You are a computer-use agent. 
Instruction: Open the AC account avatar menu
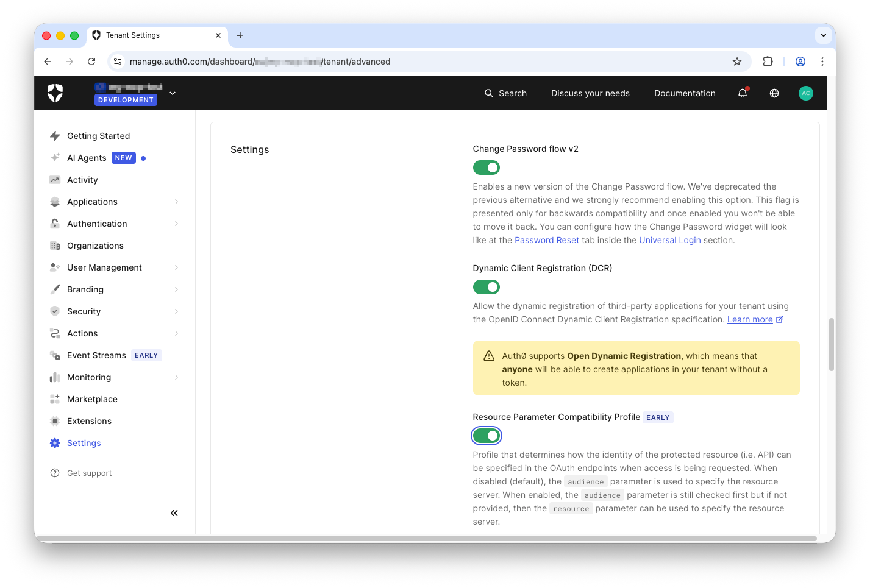(805, 93)
